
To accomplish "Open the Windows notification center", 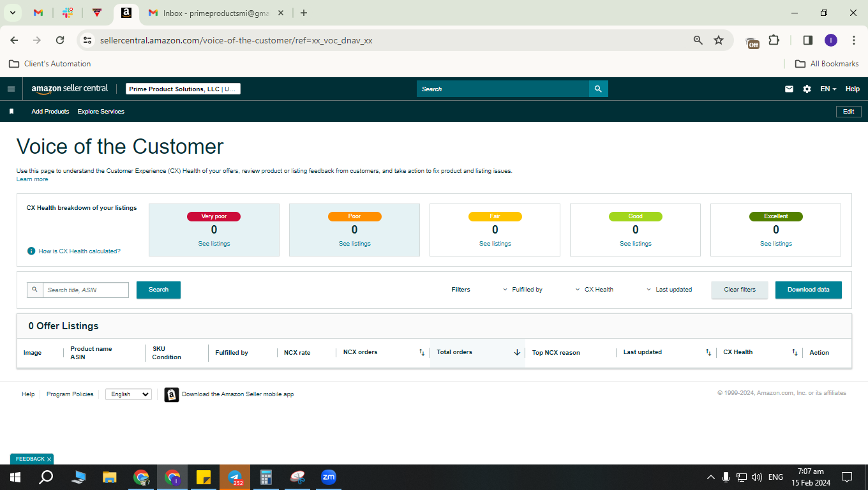I will coord(847,477).
